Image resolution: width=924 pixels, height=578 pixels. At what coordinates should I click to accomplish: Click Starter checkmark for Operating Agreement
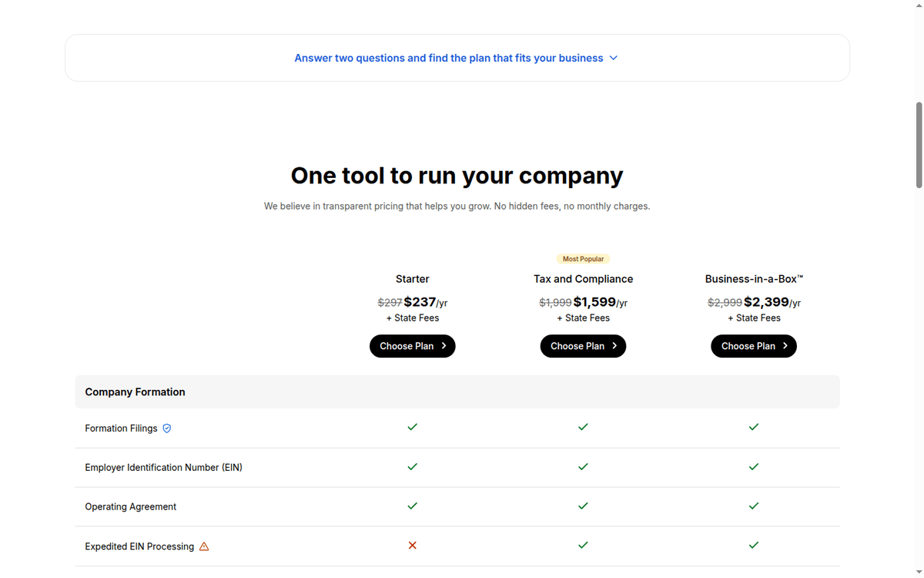pyautogui.click(x=413, y=506)
